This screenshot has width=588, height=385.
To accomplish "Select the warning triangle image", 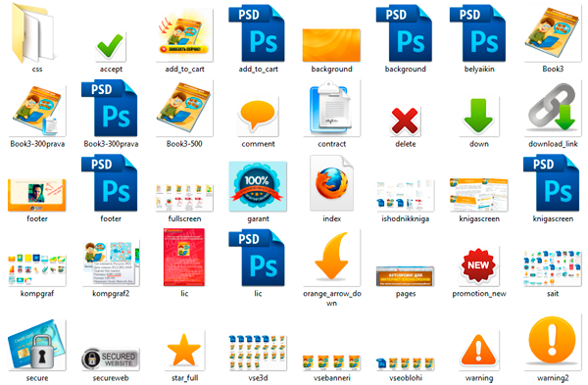I will point(478,351).
